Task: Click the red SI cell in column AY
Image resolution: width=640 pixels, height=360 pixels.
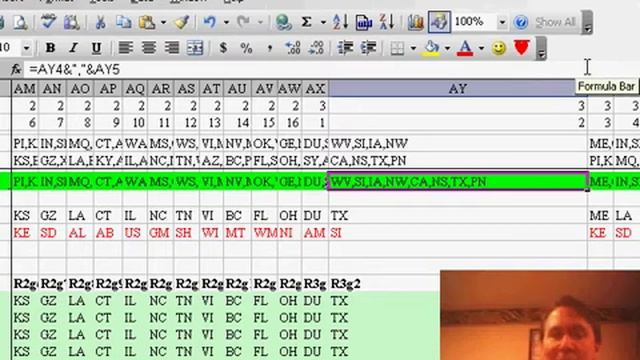Action: click(458, 233)
